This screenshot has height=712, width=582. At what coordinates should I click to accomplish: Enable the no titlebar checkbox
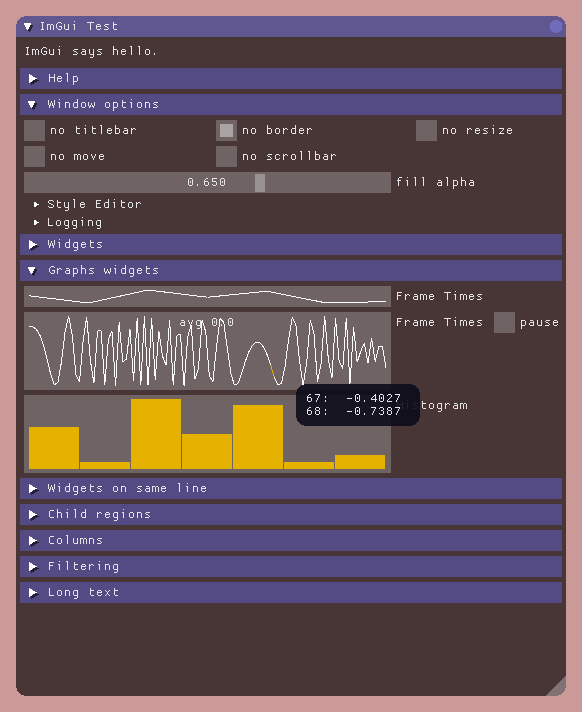tap(35, 130)
